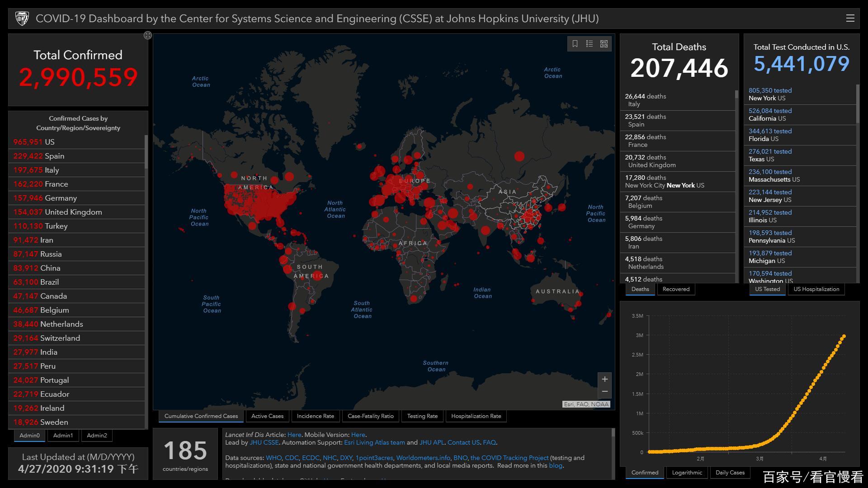868x488 pixels.
Task: Click the map zoom out minus button
Action: [605, 392]
